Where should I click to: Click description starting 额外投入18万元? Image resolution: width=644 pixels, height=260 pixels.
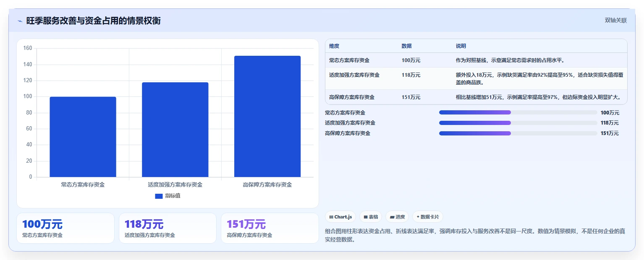pos(539,79)
